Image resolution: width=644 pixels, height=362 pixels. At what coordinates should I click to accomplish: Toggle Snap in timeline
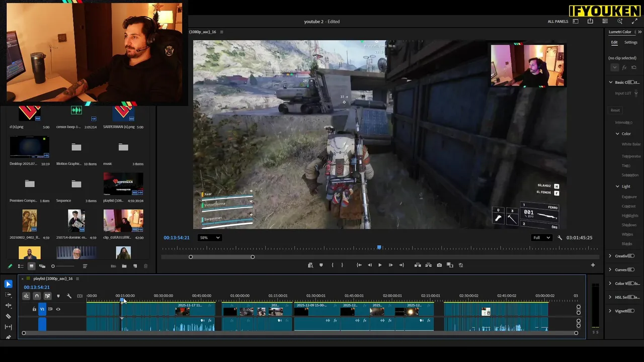click(37, 296)
